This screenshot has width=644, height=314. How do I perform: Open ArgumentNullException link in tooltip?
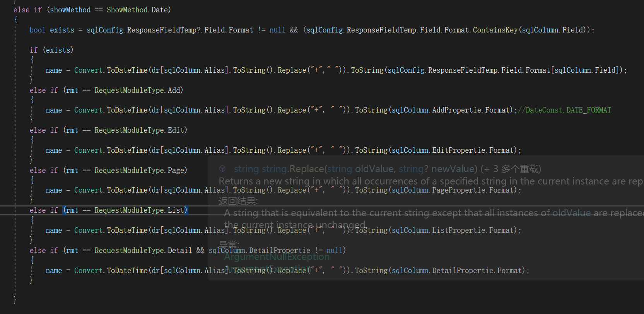click(x=277, y=257)
